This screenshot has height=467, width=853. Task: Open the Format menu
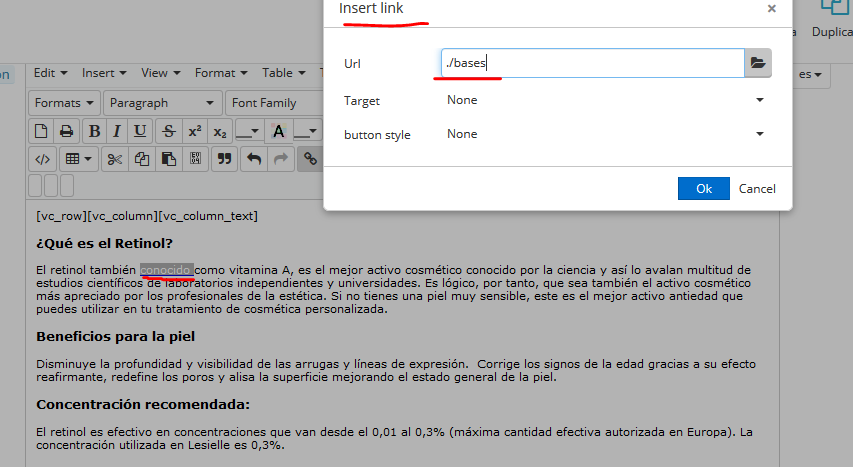pyautogui.click(x=221, y=73)
